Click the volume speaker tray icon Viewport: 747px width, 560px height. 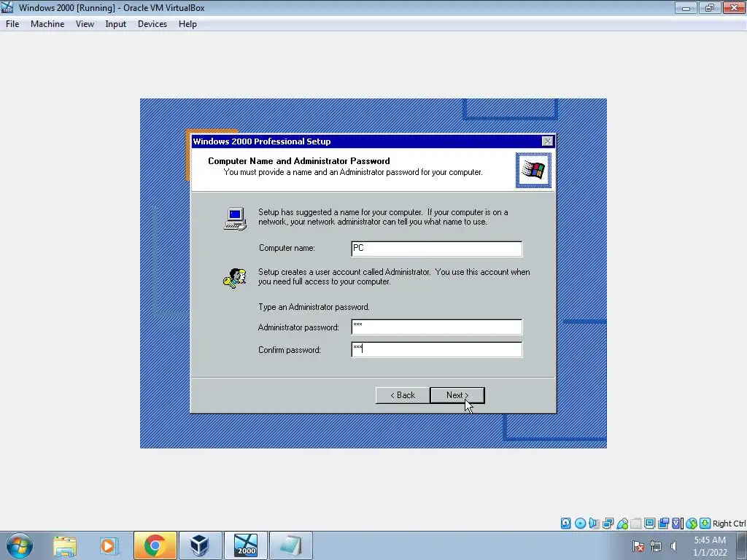pos(673,546)
